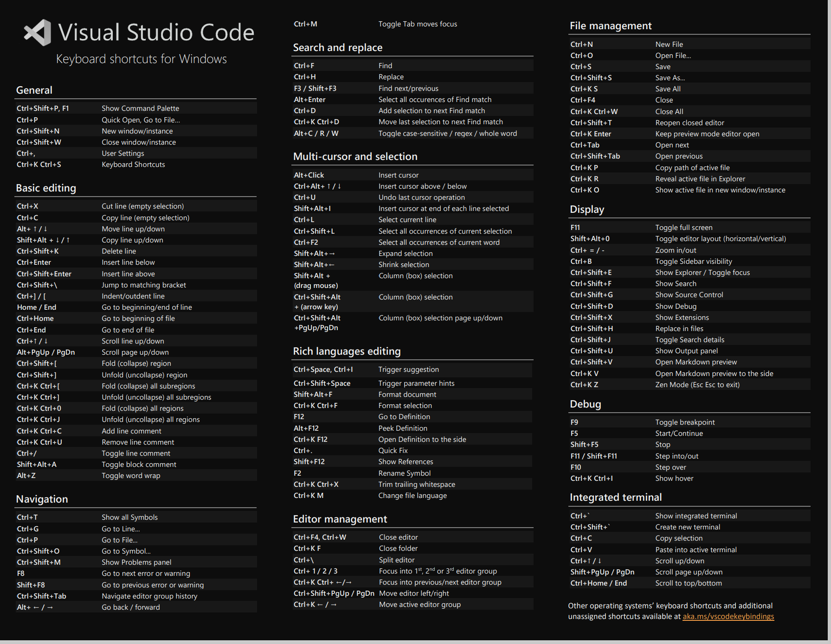This screenshot has width=831, height=644.
Task: Click 'Toggle full screen' in Display section
Action: tap(683, 228)
